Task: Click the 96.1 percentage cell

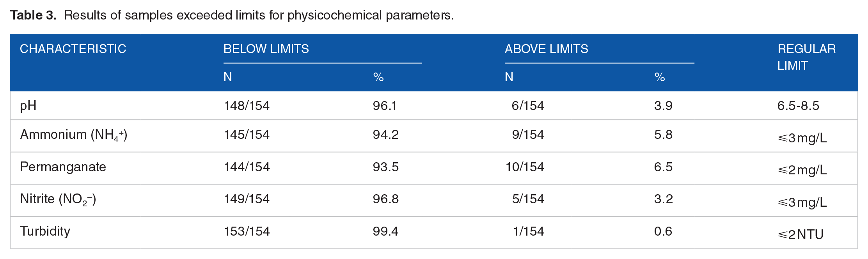Action: [x=385, y=106]
